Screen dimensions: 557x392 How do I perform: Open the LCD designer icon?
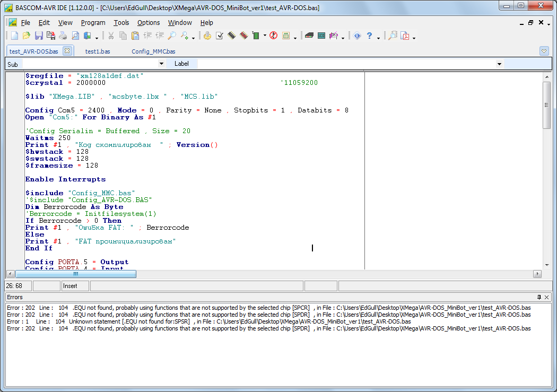[321, 36]
